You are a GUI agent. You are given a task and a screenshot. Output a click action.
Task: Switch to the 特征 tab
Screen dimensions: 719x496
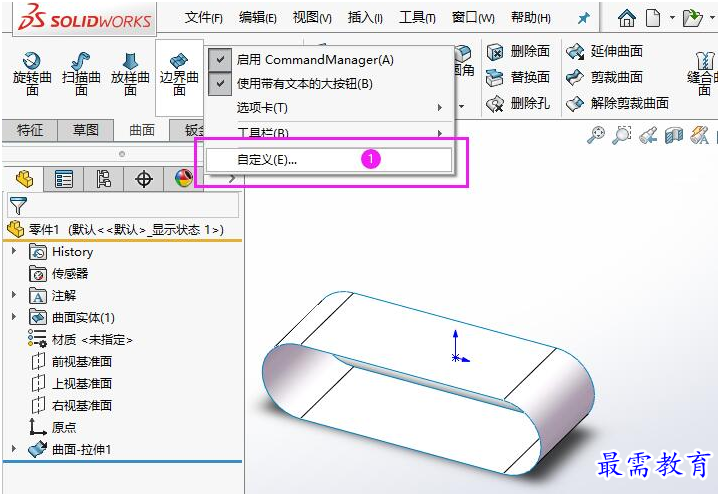[30, 130]
